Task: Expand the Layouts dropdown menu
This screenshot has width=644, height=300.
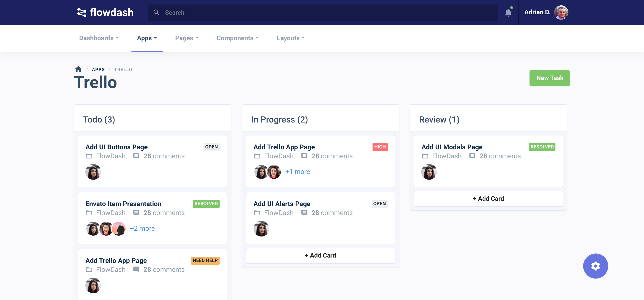Action: point(291,38)
